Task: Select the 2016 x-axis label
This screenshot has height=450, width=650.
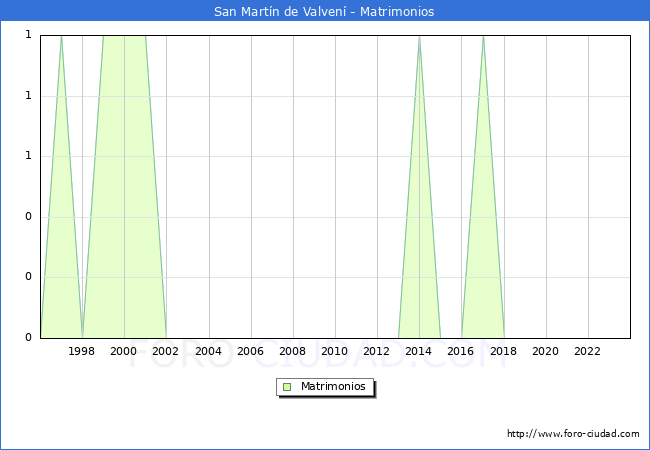Action: tap(461, 351)
